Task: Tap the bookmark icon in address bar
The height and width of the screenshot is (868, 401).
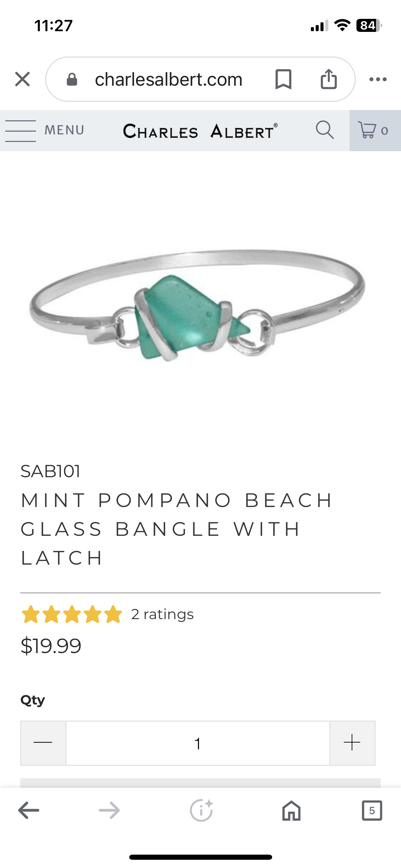Action: pyautogui.click(x=283, y=79)
